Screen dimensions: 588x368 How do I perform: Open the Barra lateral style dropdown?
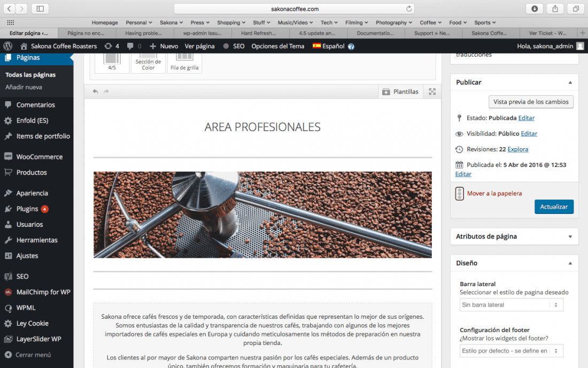(x=511, y=305)
